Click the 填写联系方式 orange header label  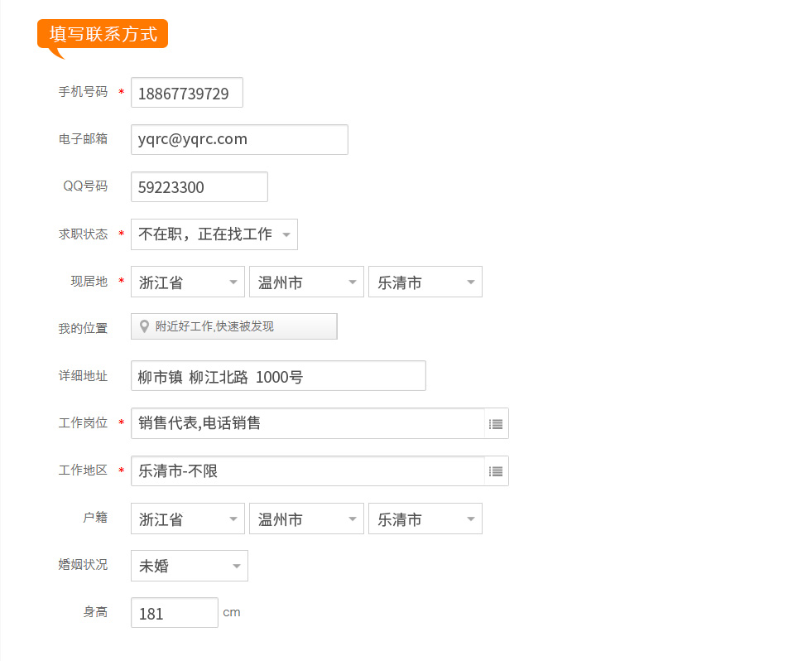103,34
